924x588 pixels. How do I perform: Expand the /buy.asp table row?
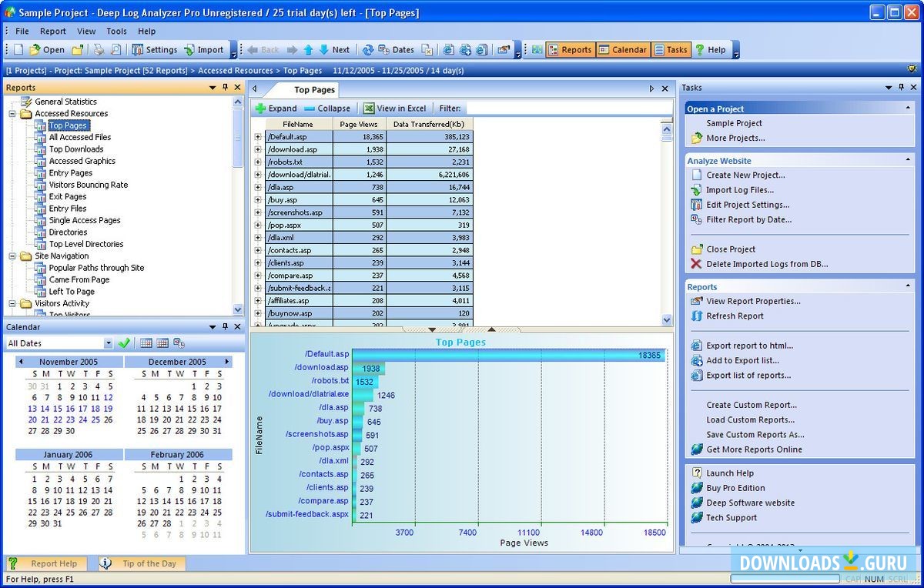coord(258,200)
